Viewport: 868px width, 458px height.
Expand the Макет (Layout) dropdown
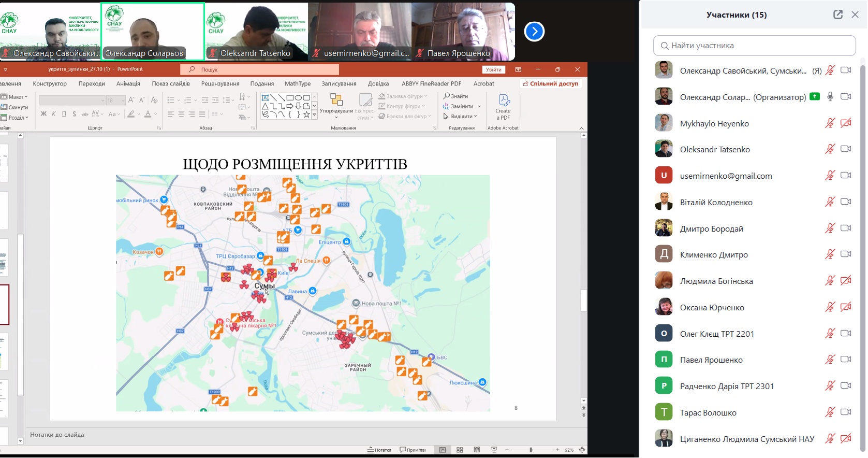(x=15, y=97)
